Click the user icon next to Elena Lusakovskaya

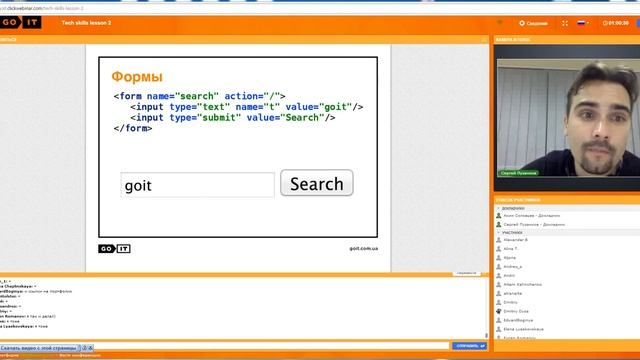498,329
